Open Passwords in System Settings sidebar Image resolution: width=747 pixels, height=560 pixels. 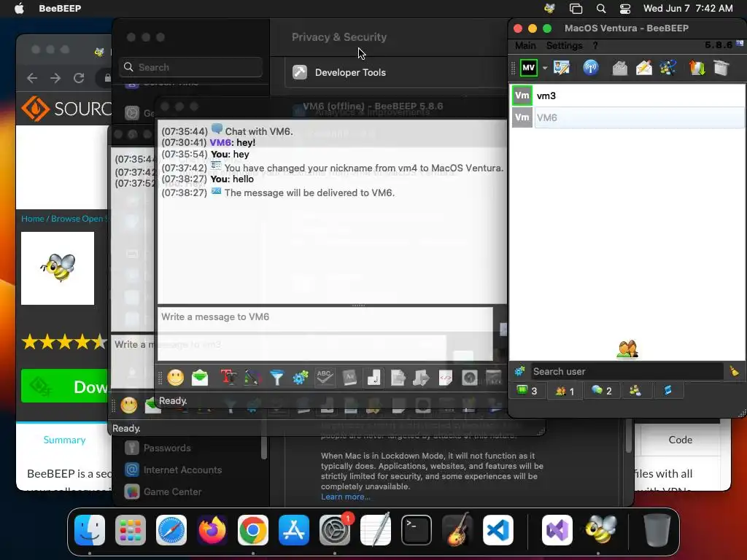167,448
